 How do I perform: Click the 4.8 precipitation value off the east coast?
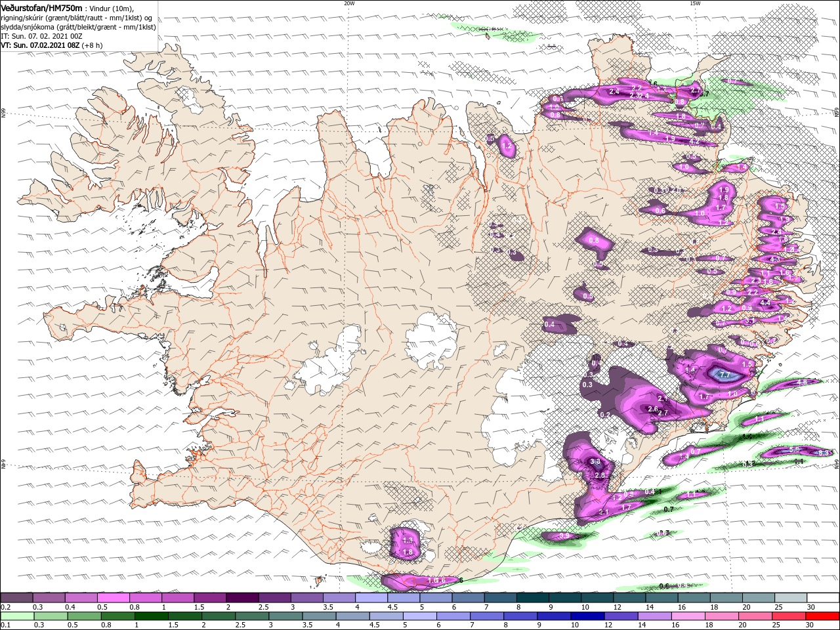click(802, 382)
